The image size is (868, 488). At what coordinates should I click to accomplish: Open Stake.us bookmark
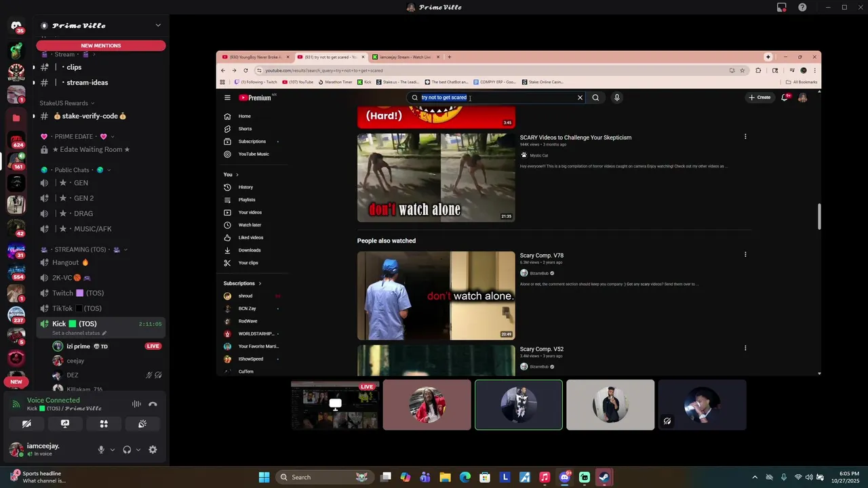point(397,82)
